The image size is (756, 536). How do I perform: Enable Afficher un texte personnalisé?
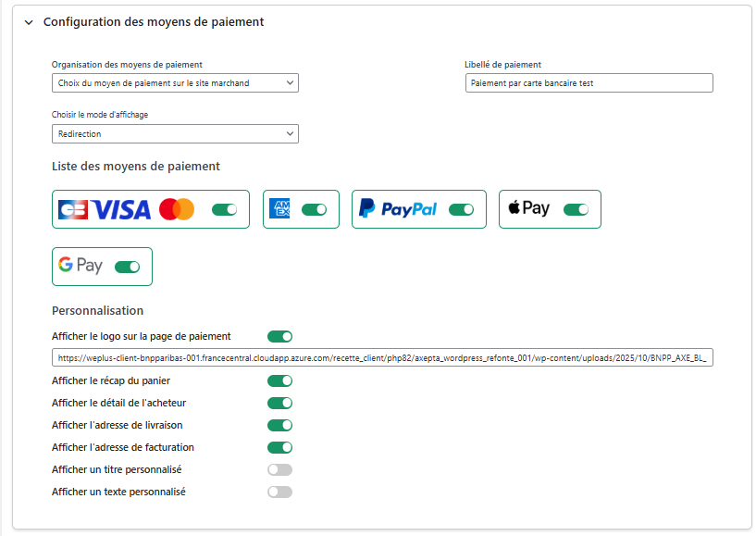pos(279,492)
